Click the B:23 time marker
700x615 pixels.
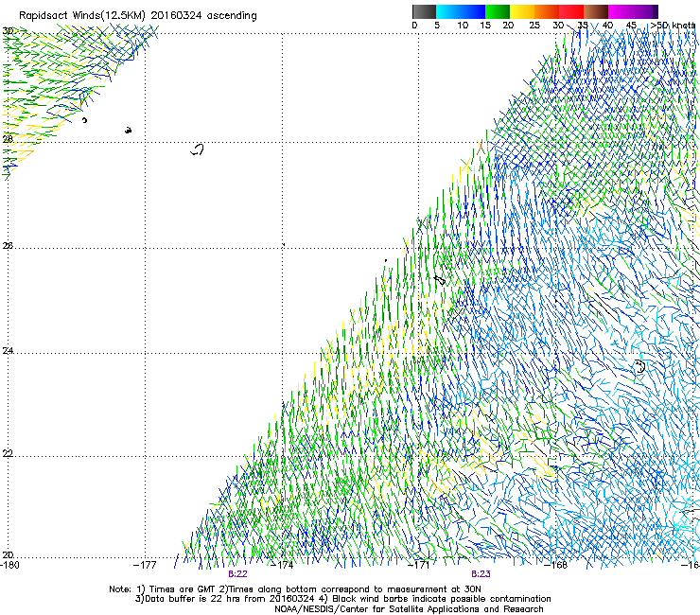click(x=481, y=574)
